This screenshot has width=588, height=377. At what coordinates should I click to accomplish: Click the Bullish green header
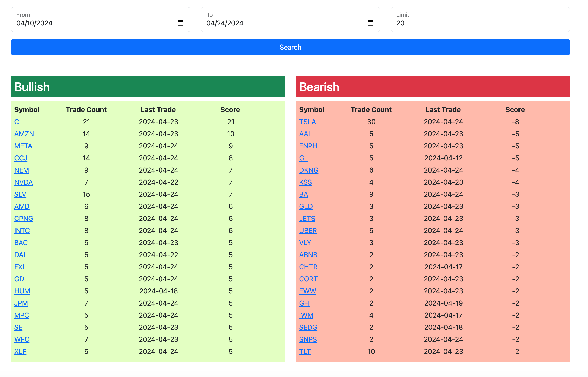point(148,87)
